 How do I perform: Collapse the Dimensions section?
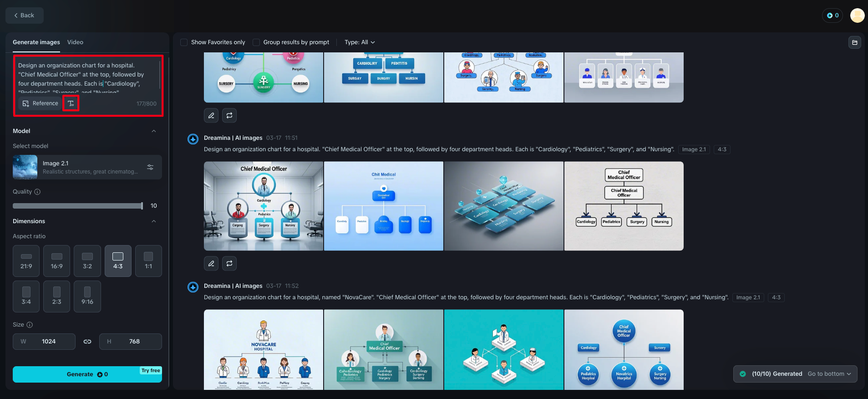(154, 221)
